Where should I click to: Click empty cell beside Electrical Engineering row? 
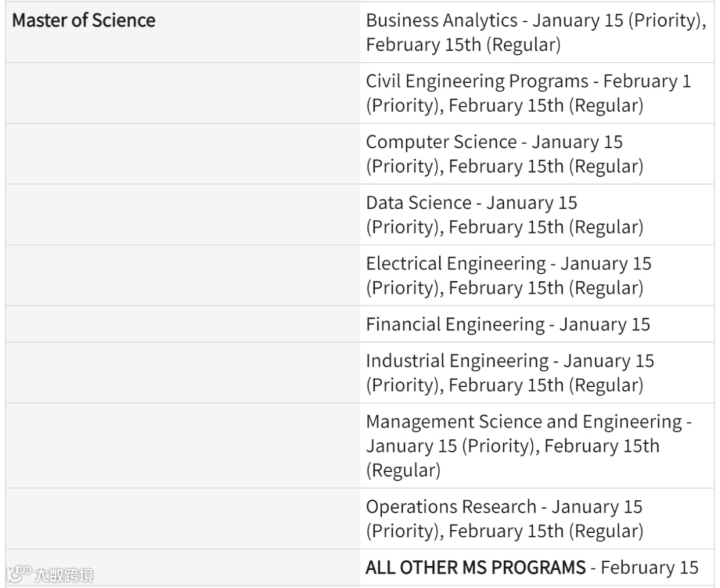coord(183,275)
